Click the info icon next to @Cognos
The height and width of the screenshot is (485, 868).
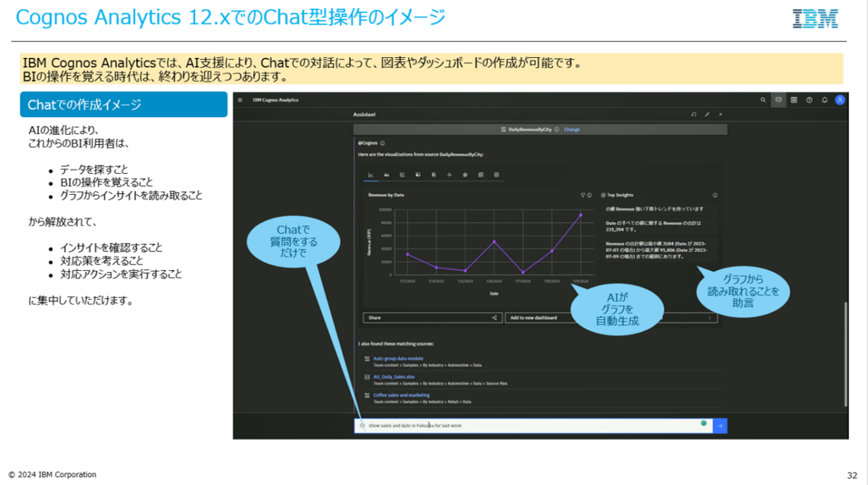click(x=383, y=143)
